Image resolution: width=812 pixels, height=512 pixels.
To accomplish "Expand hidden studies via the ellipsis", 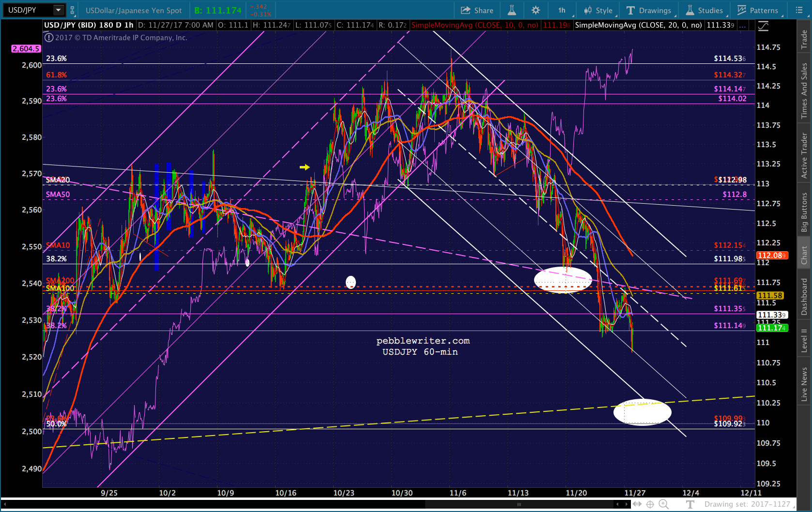I will click(743, 25).
